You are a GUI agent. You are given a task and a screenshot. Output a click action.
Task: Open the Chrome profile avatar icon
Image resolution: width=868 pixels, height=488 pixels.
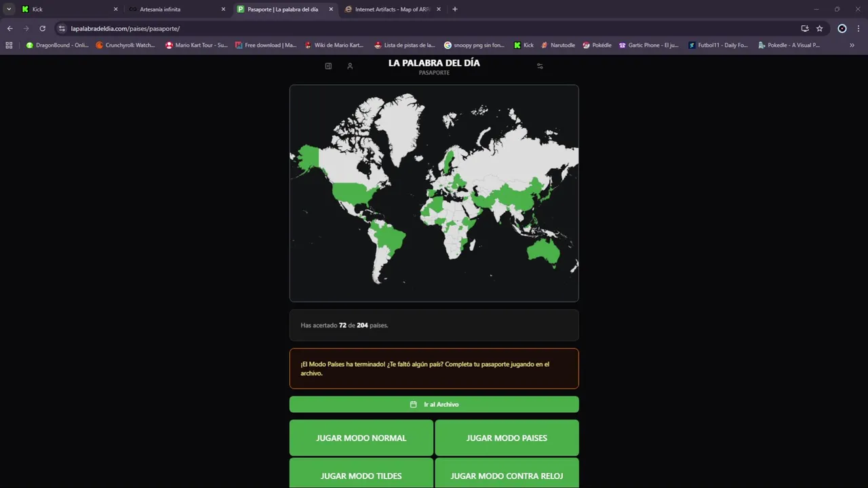coord(842,28)
